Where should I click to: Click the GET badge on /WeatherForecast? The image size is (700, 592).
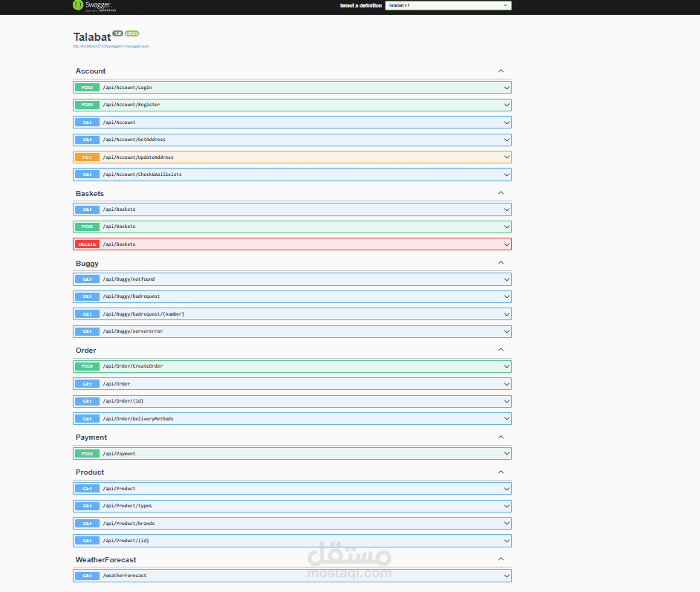pyautogui.click(x=87, y=575)
